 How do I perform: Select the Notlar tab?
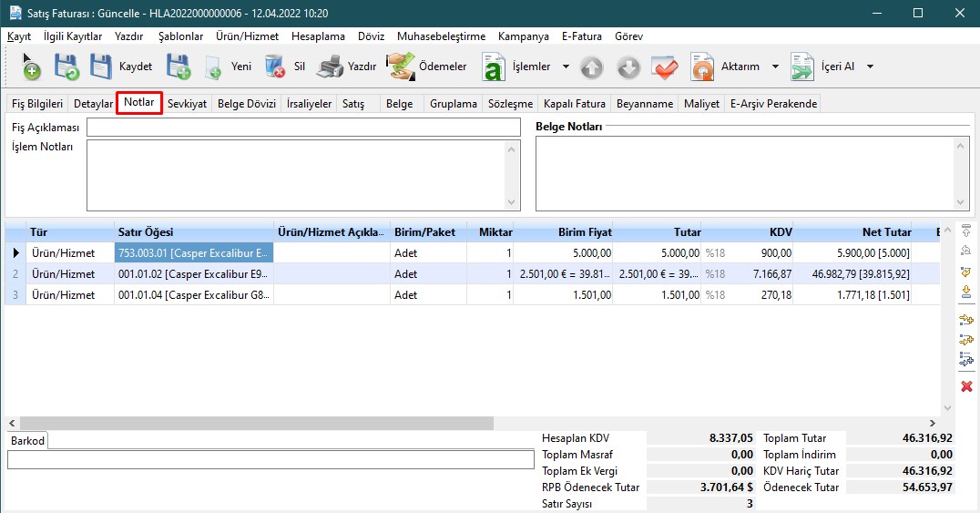tap(138, 103)
